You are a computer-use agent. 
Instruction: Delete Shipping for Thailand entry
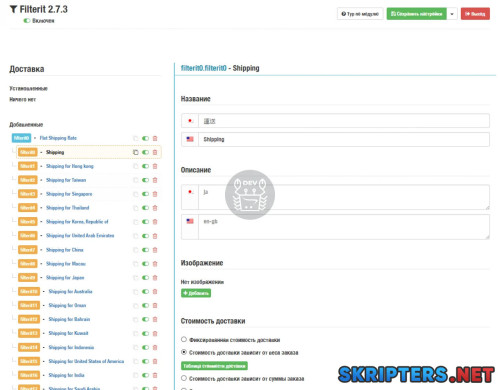point(155,208)
